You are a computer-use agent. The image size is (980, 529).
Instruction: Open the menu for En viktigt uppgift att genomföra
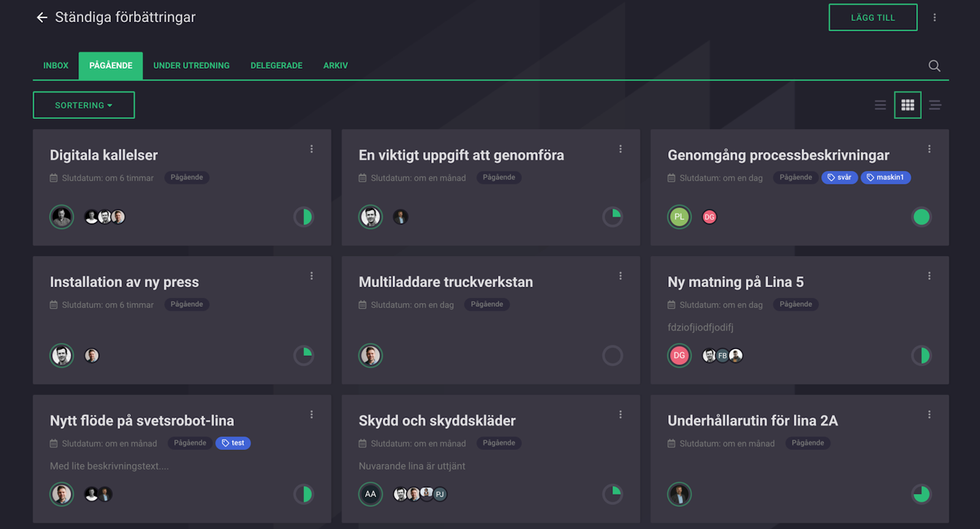point(620,149)
